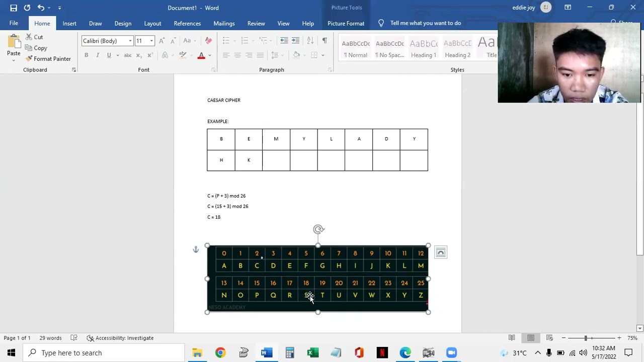
Task: Go to the Picture Format tab
Action: pos(346,23)
